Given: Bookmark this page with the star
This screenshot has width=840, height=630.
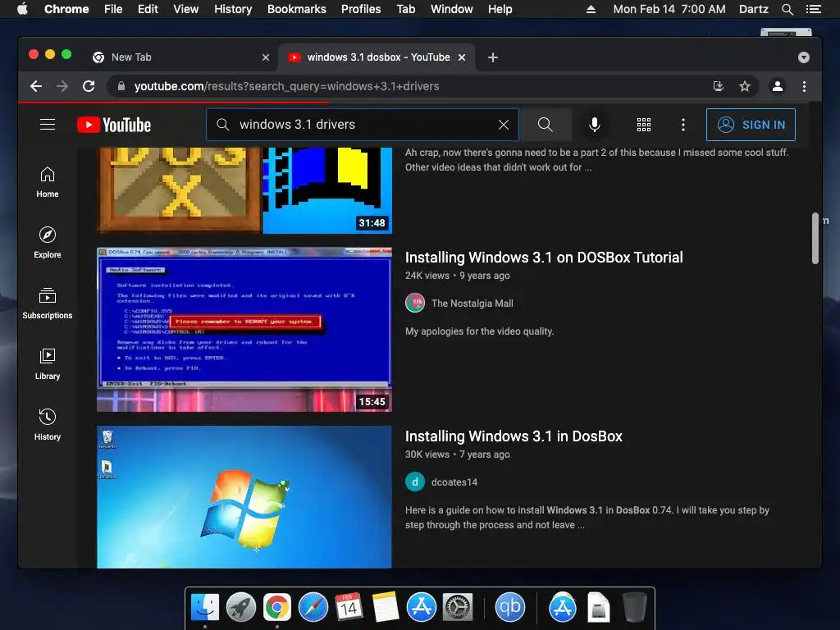Looking at the screenshot, I should click(745, 86).
